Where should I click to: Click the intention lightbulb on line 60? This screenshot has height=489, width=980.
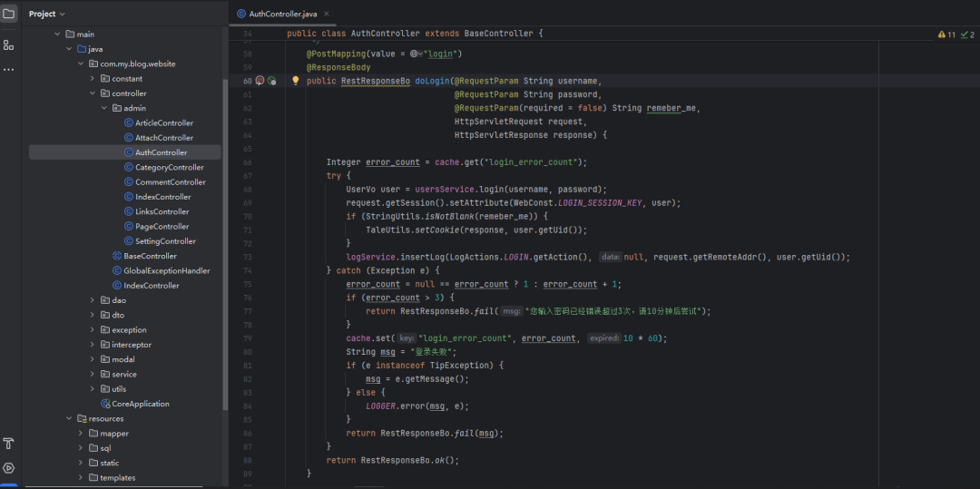[x=296, y=81]
